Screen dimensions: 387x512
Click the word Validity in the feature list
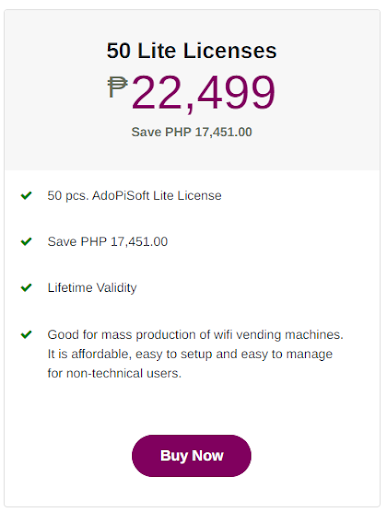[x=116, y=288]
